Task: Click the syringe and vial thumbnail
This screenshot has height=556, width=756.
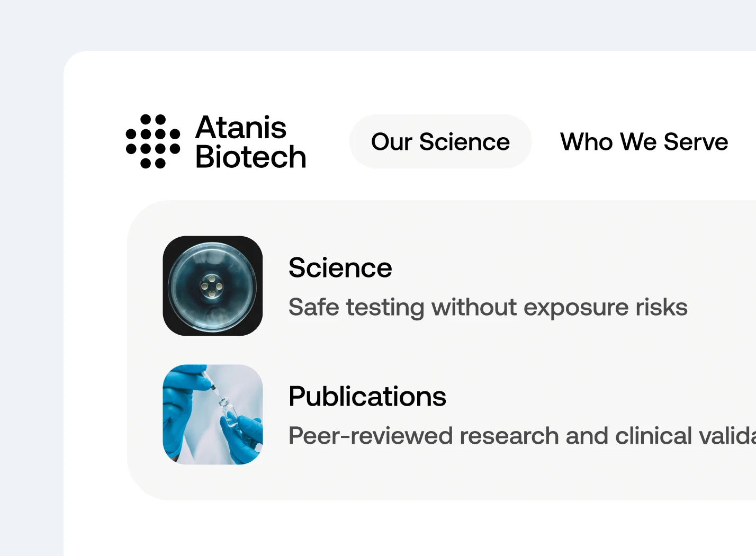Action: click(x=213, y=415)
